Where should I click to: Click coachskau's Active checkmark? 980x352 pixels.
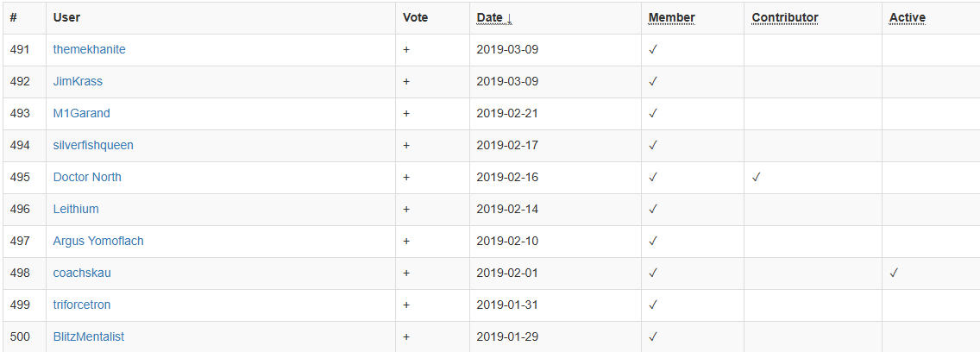(x=895, y=273)
